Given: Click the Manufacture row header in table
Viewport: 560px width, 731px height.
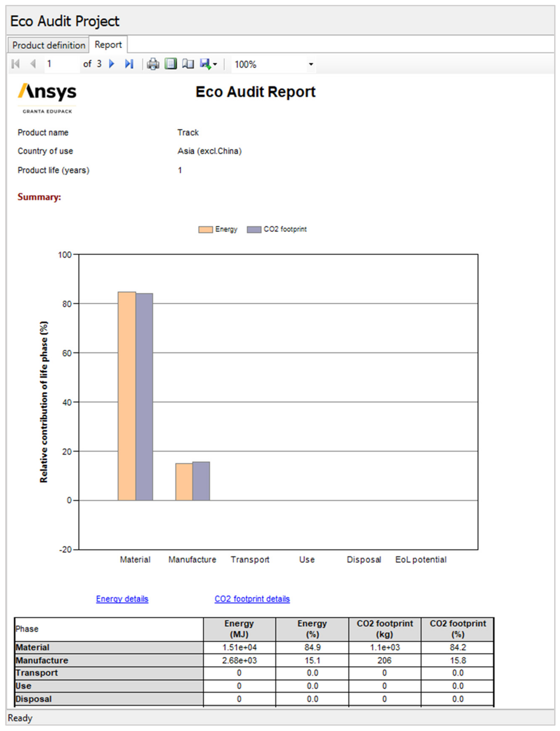Looking at the screenshot, I should coord(109,660).
